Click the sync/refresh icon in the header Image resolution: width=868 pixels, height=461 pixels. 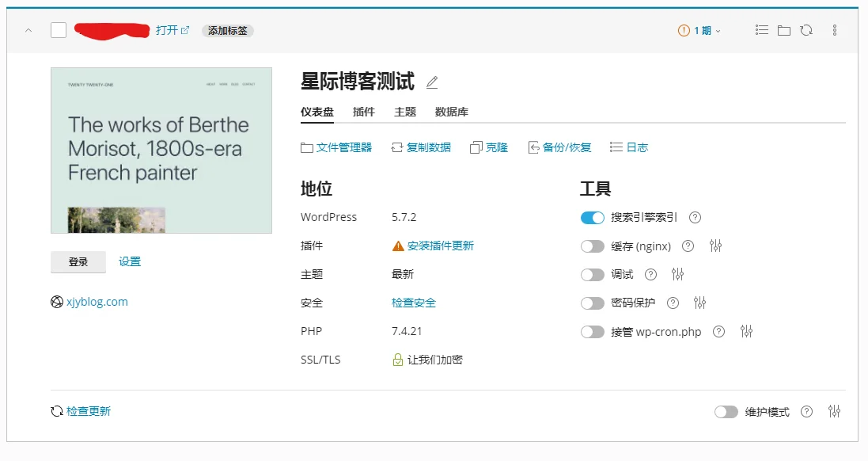point(807,29)
